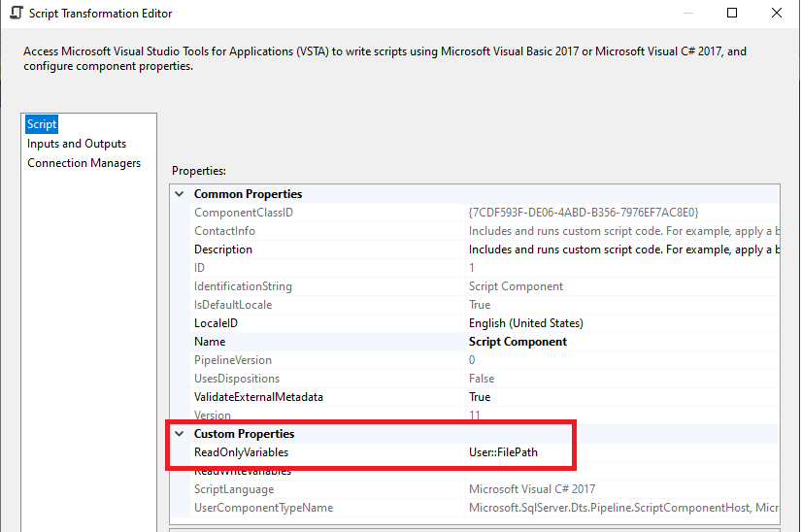Select the ScriptLanguage property

[234, 489]
